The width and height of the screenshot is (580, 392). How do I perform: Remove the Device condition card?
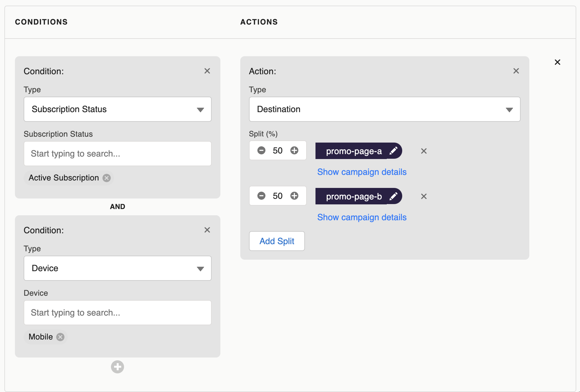[x=207, y=230]
